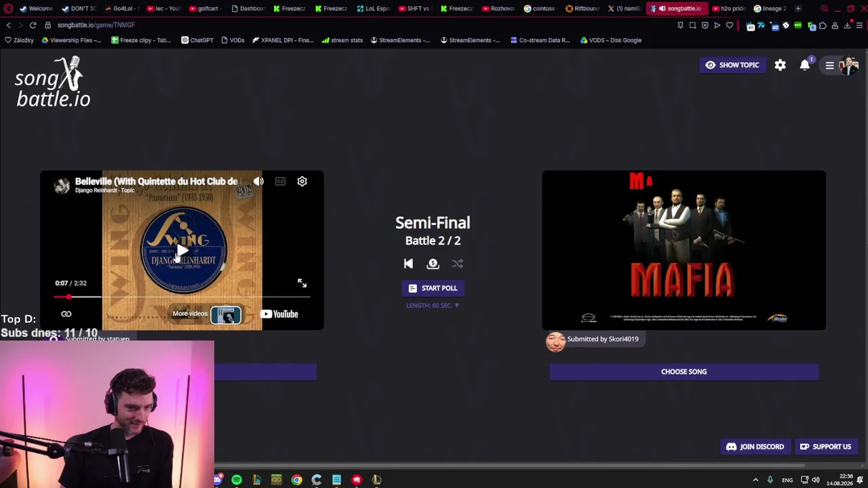Focus the address bar showing songbattle.io/game
Viewport: 868px width, 488px height.
(96, 25)
